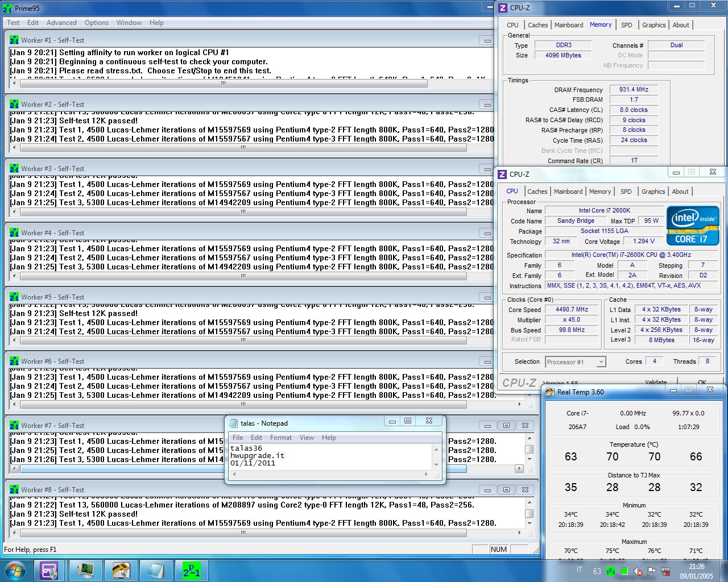Click the Worker #4 window icon
This screenshot has width=728, height=582.
point(14,233)
